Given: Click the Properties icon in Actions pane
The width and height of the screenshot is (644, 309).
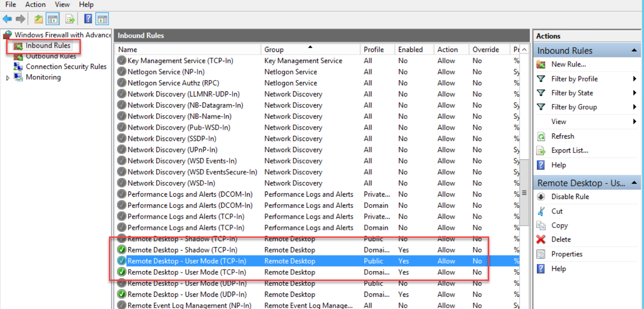Looking at the screenshot, I should point(541,254).
